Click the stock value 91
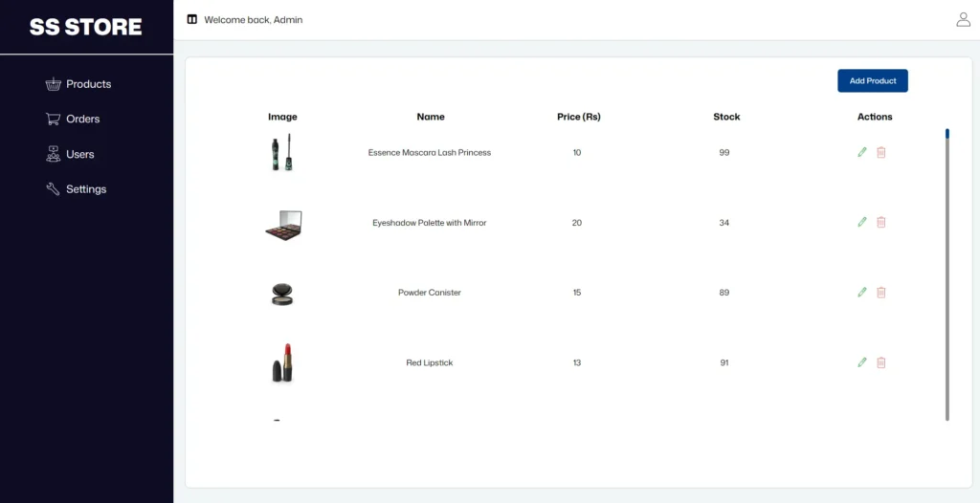This screenshot has height=503, width=980. [724, 362]
